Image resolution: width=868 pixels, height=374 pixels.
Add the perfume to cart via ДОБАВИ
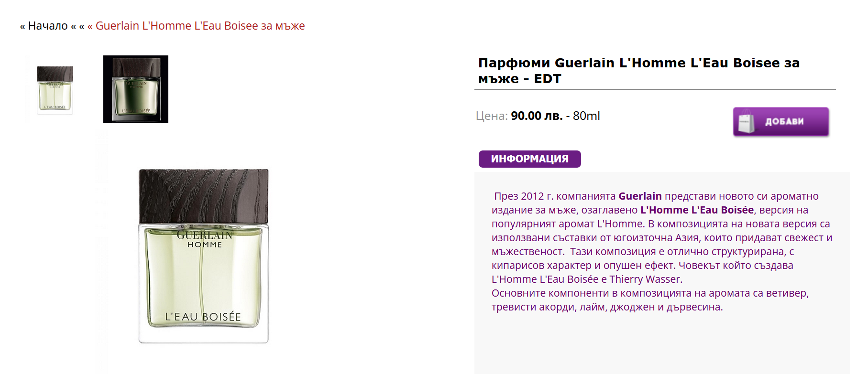(x=781, y=122)
